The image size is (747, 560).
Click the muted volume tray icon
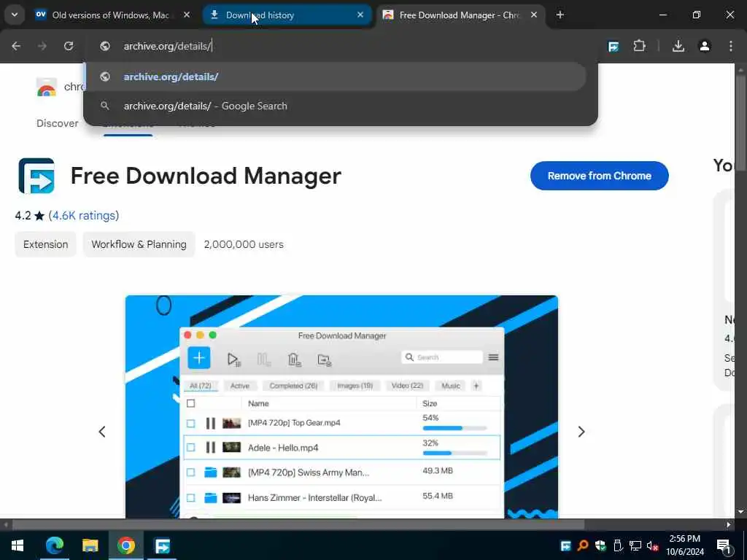[x=653, y=545]
